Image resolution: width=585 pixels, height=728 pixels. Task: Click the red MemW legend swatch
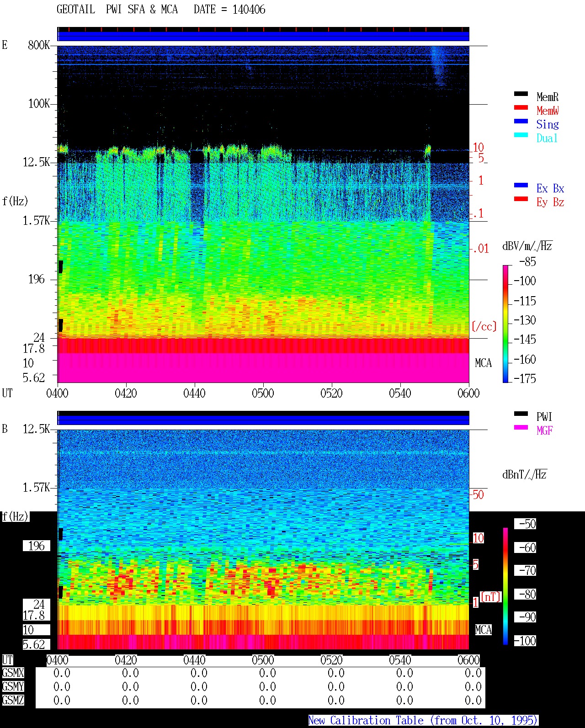point(521,107)
